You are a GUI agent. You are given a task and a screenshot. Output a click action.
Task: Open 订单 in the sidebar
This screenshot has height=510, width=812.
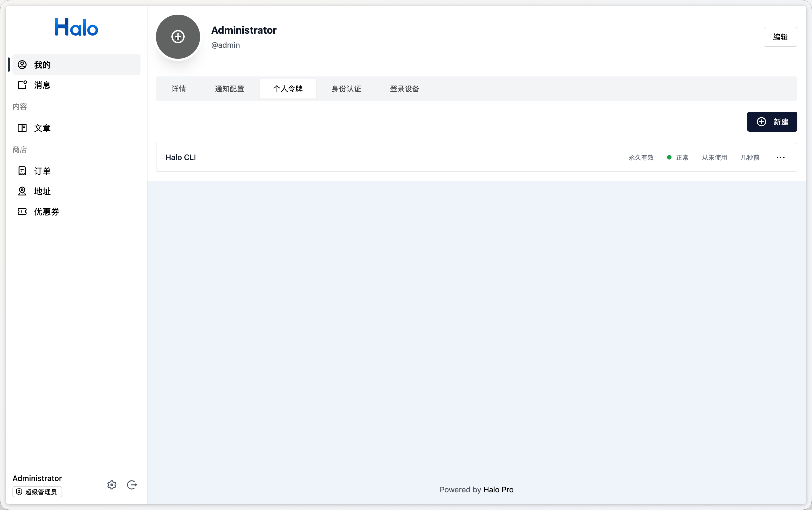tap(76, 171)
